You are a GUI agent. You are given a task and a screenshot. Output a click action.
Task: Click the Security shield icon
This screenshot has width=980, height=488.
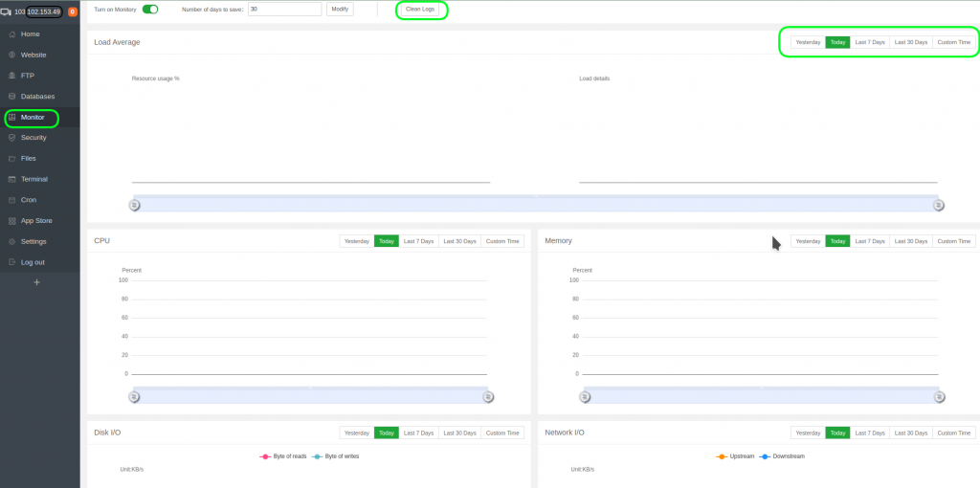tap(11, 138)
